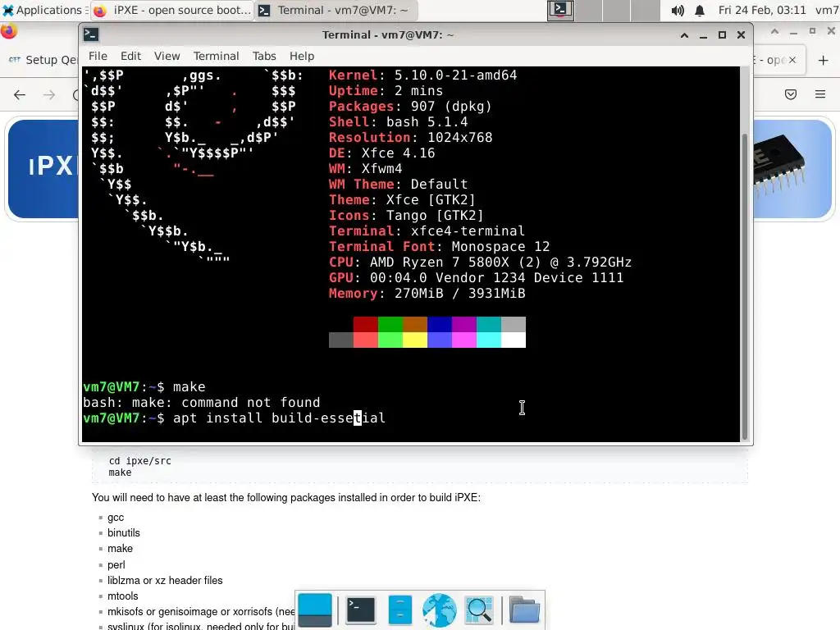This screenshot has width=840, height=630.
Task: Open the Help menu in Terminal
Action: click(x=302, y=57)
